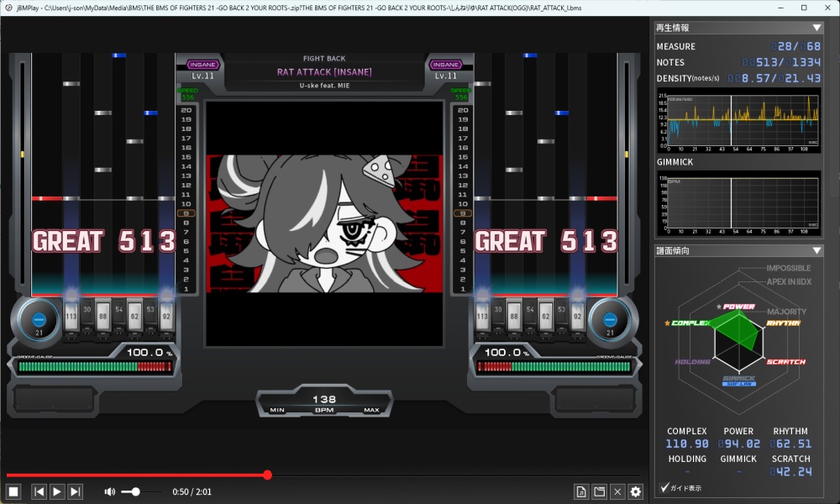Click the chart tendency radar chart
The image size is (840, 504).
tap(738, 341)
